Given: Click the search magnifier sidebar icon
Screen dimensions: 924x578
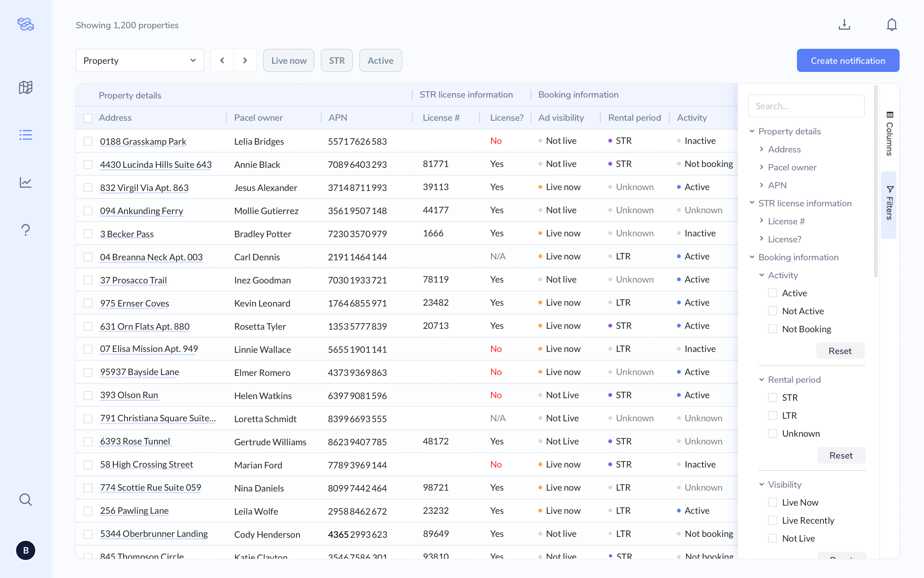Looking at the screenshot, I should [26, 499].
